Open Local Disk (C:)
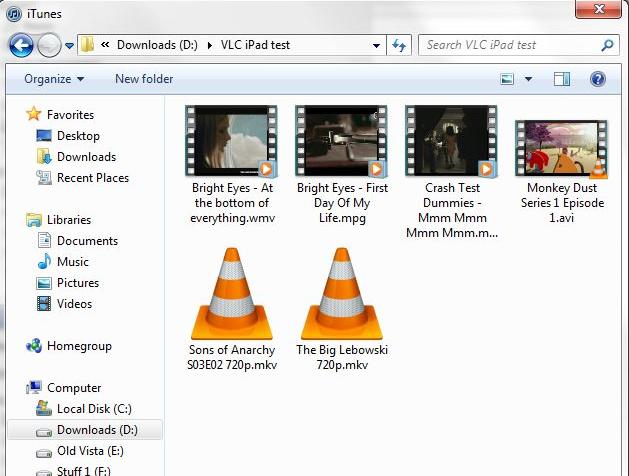This screenshot has height=476, width=629. pyautogui.click(x=94, y=409)
